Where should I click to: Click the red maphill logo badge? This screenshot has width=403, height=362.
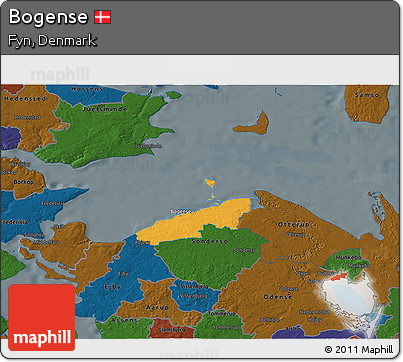(x=42, y=317)
